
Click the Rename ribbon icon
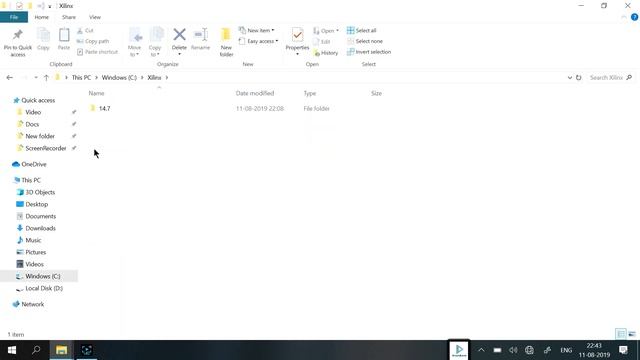(200, 40)
